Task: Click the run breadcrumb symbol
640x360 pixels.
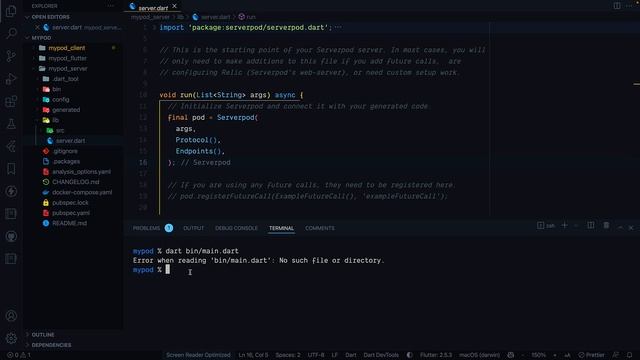Action: 247,17
